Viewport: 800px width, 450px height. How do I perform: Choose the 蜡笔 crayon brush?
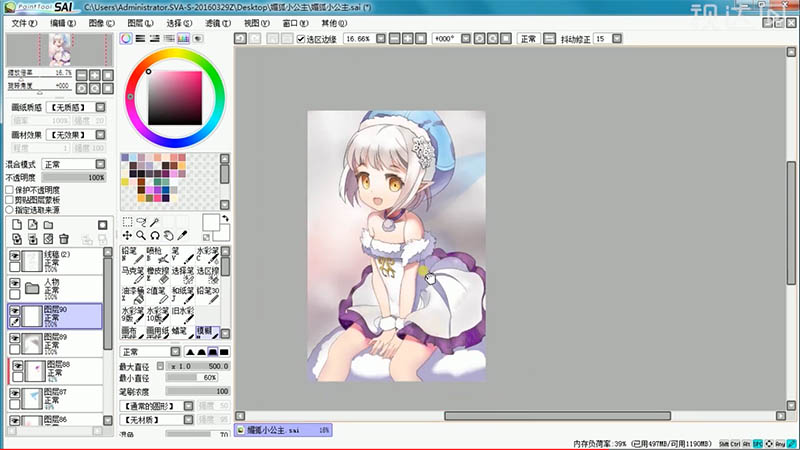[x=182, y=332]
